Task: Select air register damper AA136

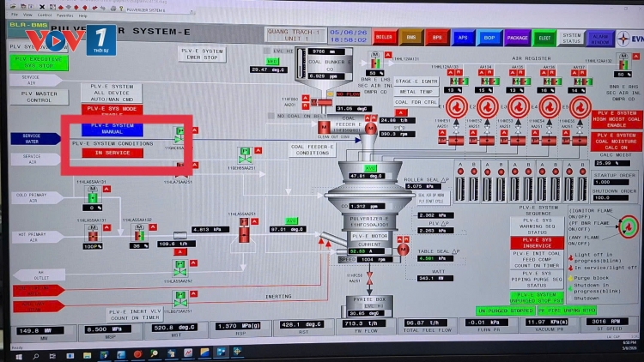Action: 552,81
